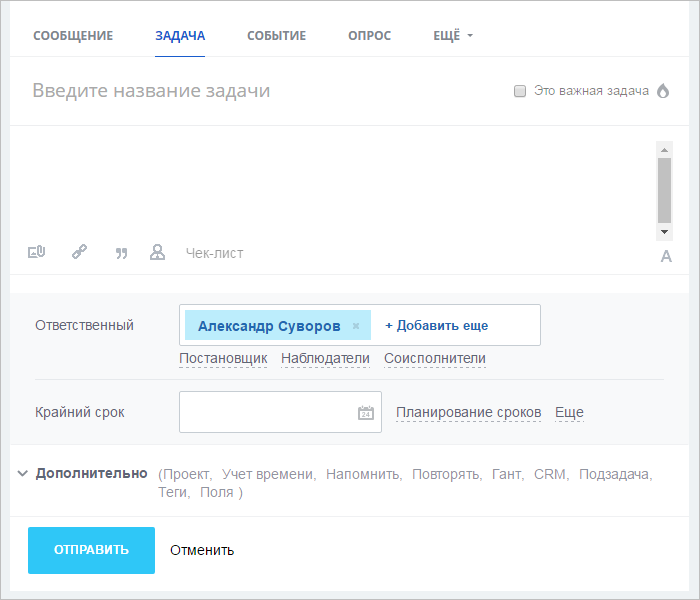This screenshot has height=600, width=700.
Task: Click the description scrollbar down arrow
Action: coord(664,232)
